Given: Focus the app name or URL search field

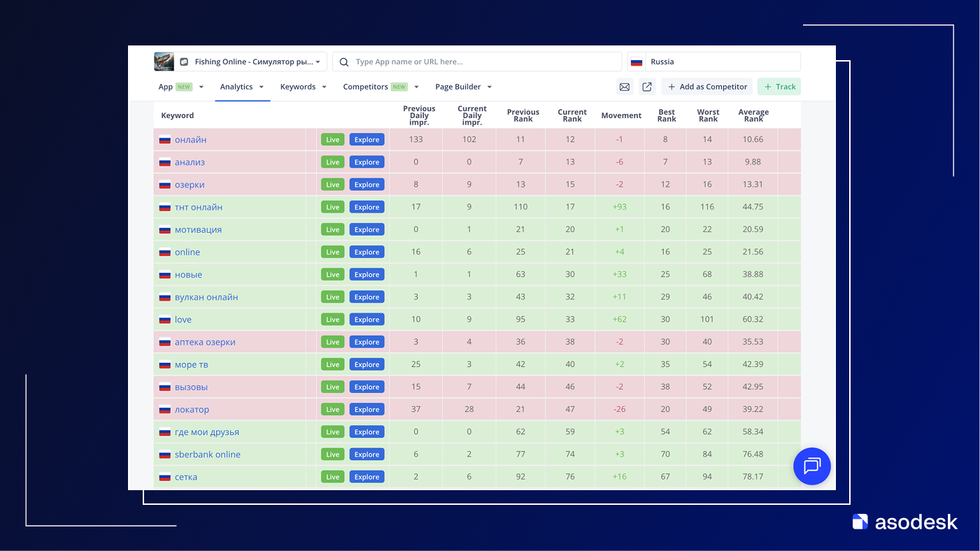Looking at the screenshot, I should click(x=483, y=62).
